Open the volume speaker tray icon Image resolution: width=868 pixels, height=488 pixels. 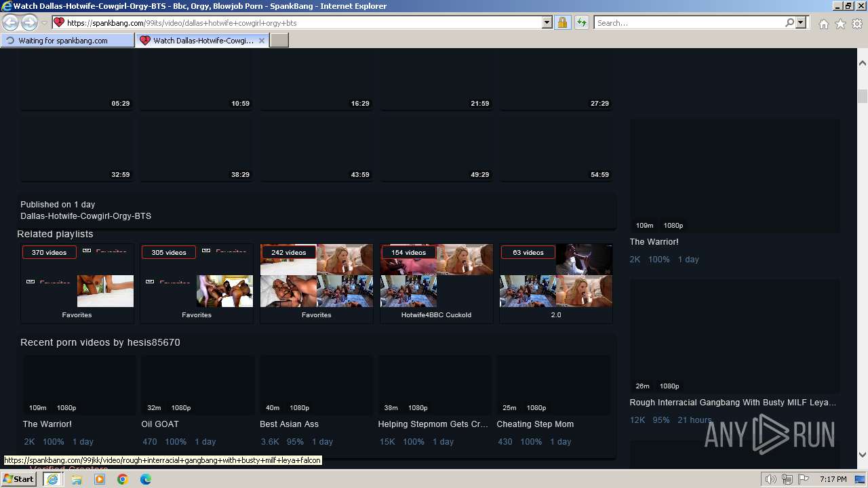click(x=771, y=479)
